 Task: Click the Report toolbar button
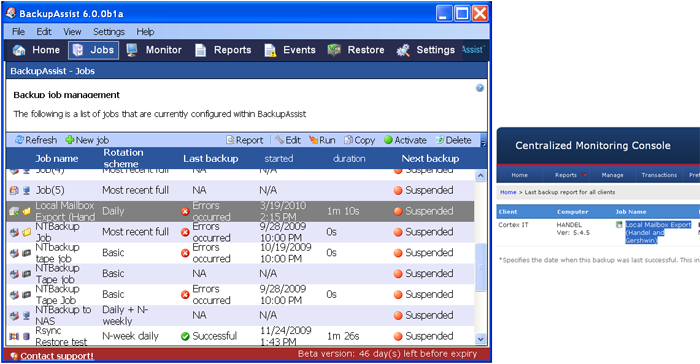click(245, 140)
